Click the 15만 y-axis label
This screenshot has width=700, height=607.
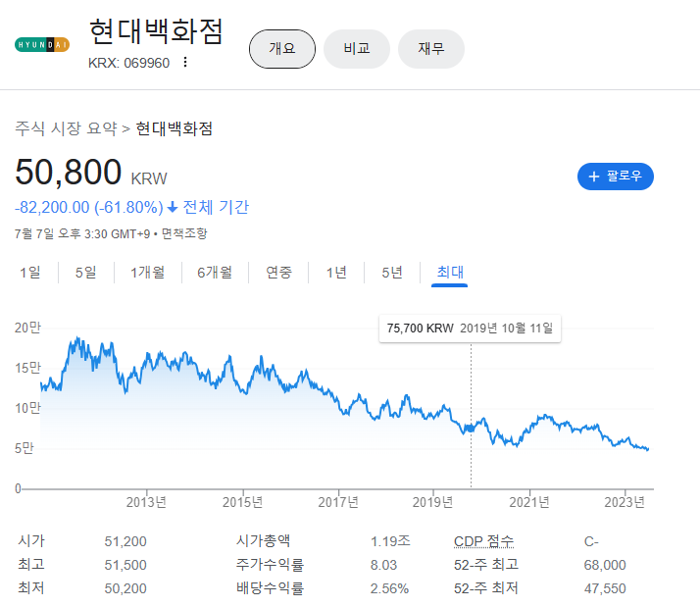click(x=27, y=368)
